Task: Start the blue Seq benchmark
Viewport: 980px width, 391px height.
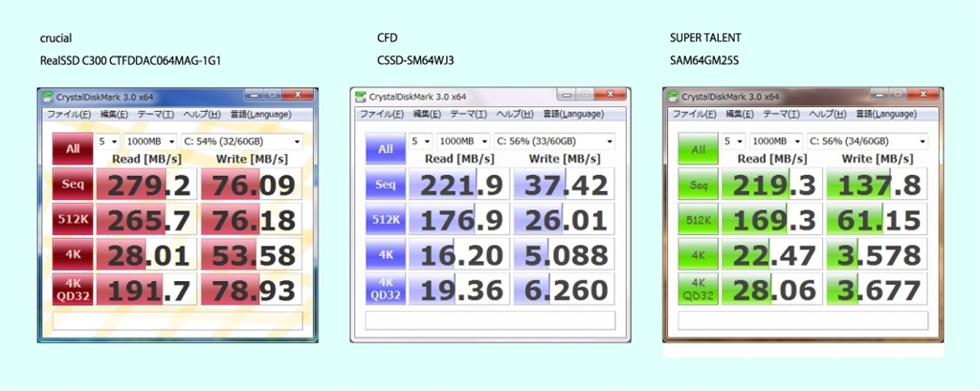Action: [386, 185]
